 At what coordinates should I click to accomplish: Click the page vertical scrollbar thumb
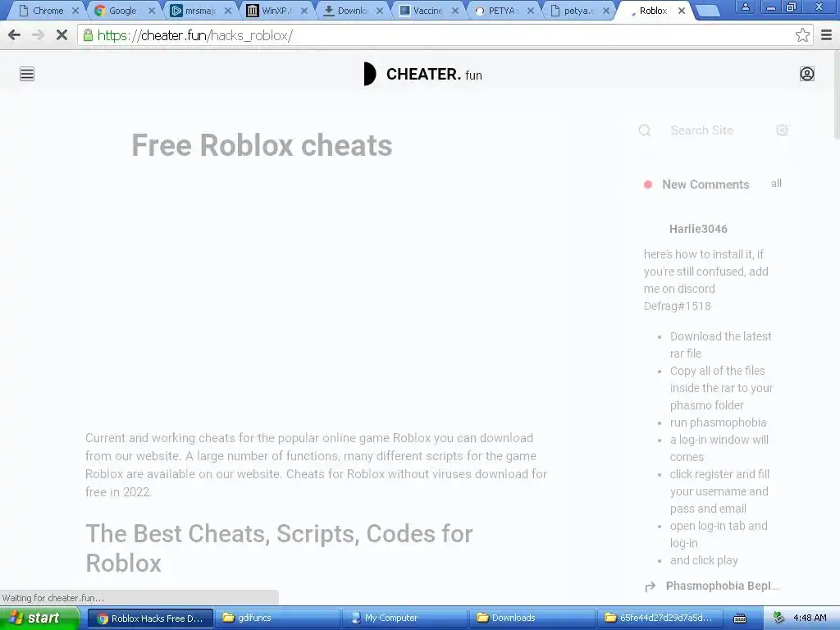836,97
